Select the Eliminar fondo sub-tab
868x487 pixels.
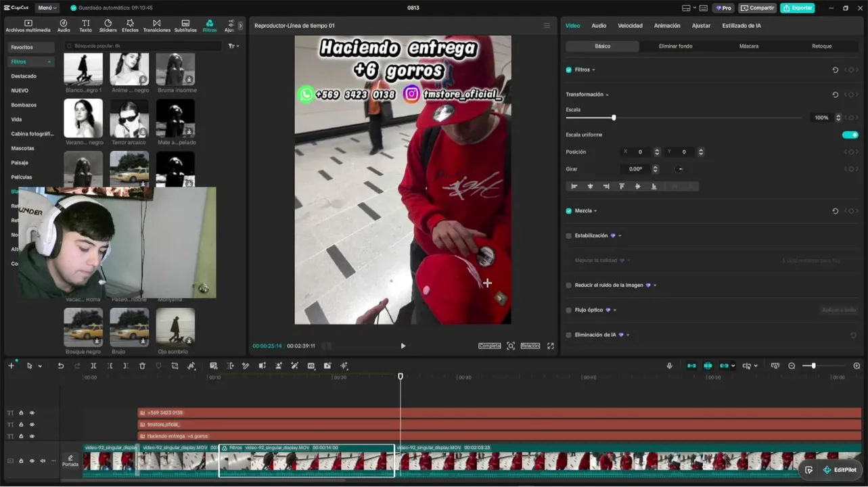coord(675,46)
